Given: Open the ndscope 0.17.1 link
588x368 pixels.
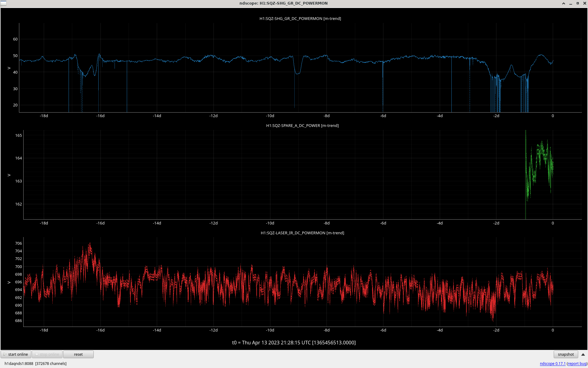Looking at the screenshot, I should [x=552, y=363].
